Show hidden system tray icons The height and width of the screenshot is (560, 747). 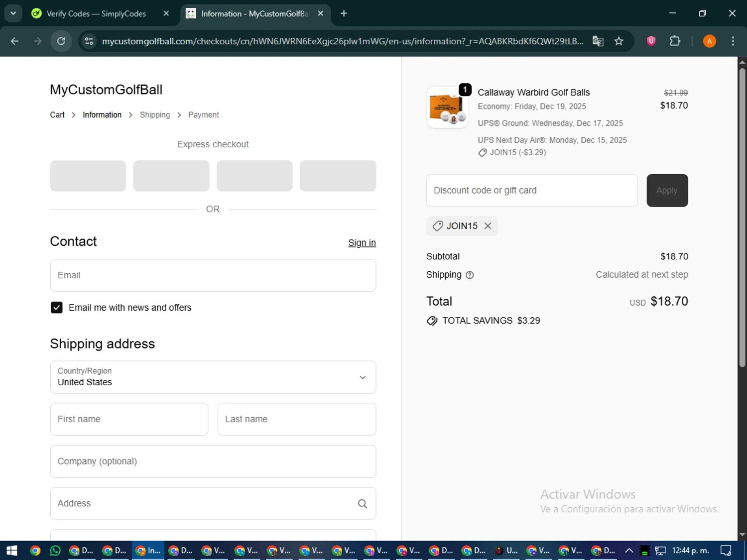(629, 551)
